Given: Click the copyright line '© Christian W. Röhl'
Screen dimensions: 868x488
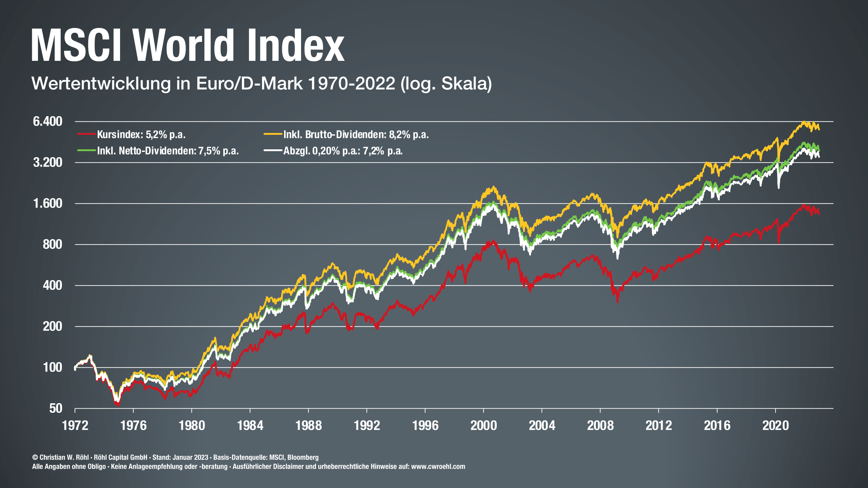Looking at the screenshot, I should click(61, 457).
